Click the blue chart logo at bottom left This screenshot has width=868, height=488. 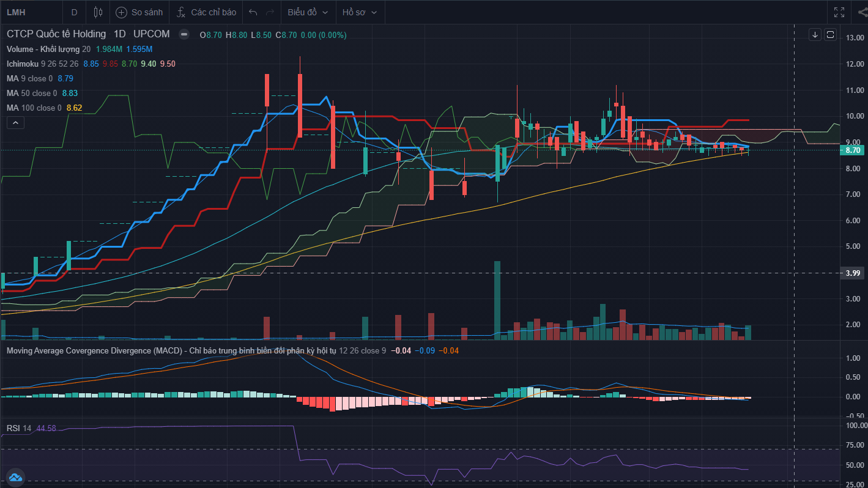coord(15,476)
